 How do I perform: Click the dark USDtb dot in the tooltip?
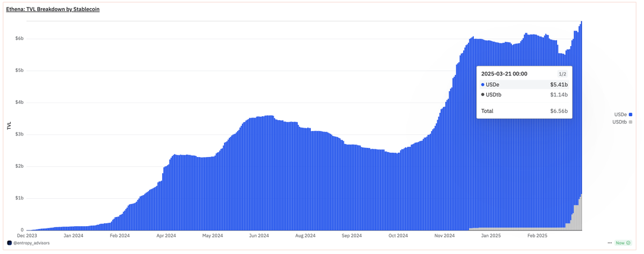[483, 95]
